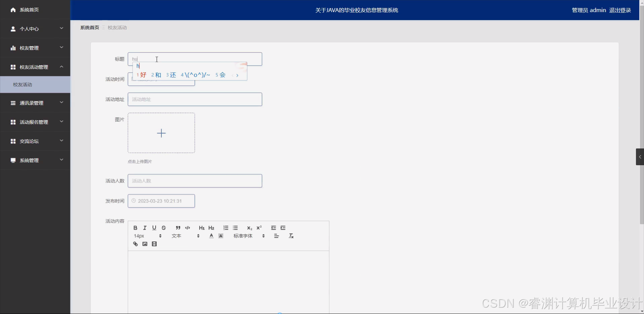Open the font color picker in the editor

tap(211, 236)
